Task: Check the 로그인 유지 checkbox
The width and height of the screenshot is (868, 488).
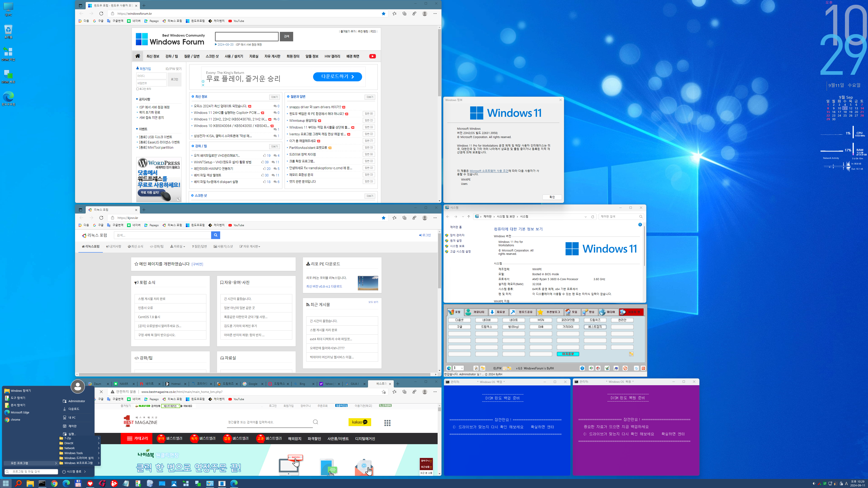Action: (137, 89)
